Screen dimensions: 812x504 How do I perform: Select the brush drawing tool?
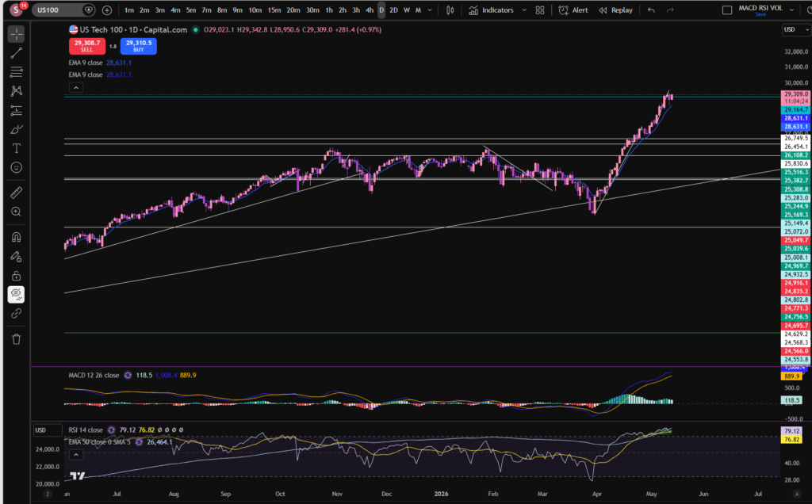17,129
